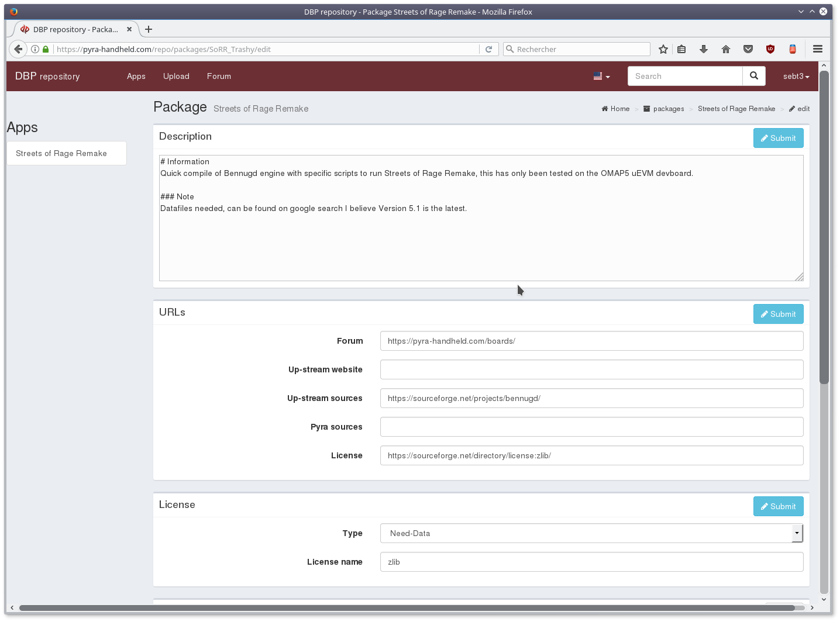Expand the sebt3 user menu
Screen dimensions: 840x622
[796, 77]
